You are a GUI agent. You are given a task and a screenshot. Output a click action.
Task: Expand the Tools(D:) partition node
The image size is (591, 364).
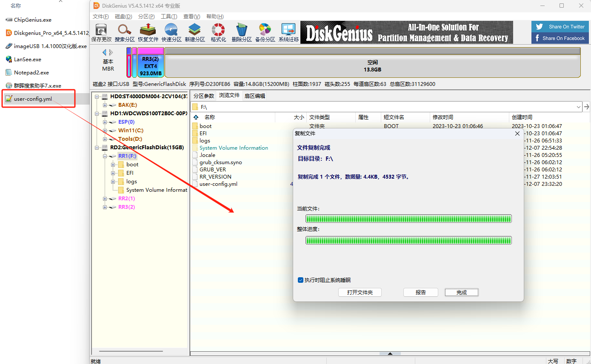coord(105,139)
